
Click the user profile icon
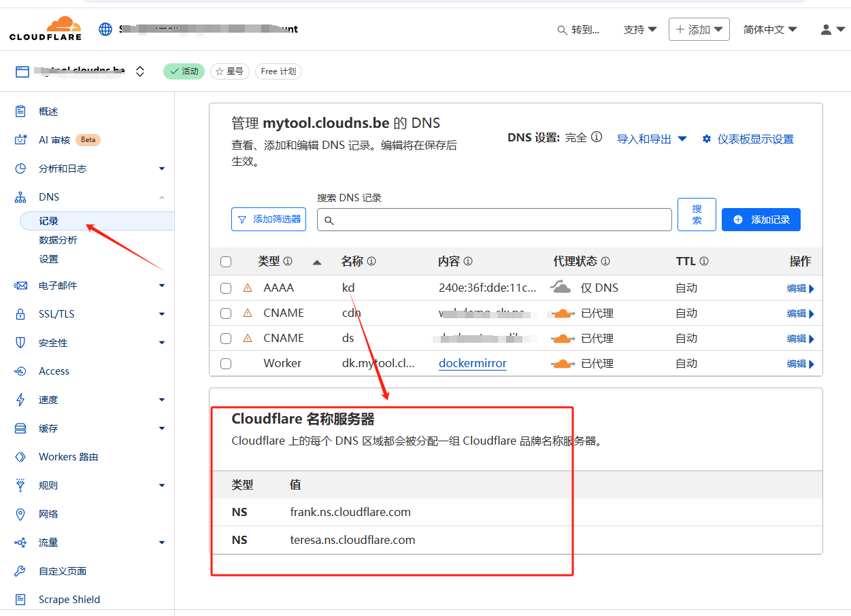tap(826, 29)
